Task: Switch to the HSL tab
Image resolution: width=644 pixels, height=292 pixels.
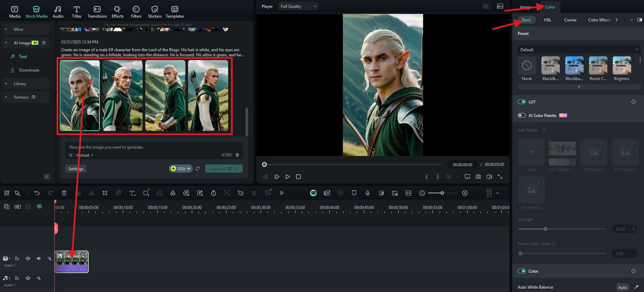Action: (548, 20)
